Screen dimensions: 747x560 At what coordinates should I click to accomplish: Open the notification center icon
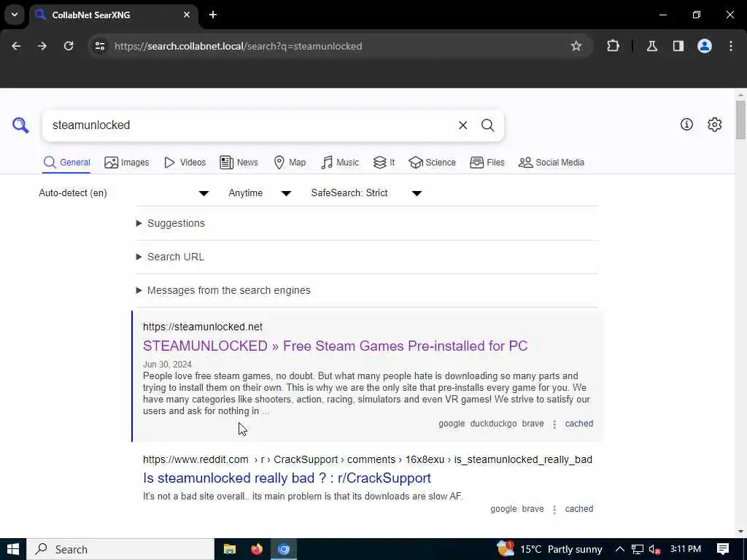tap(723, 549)
